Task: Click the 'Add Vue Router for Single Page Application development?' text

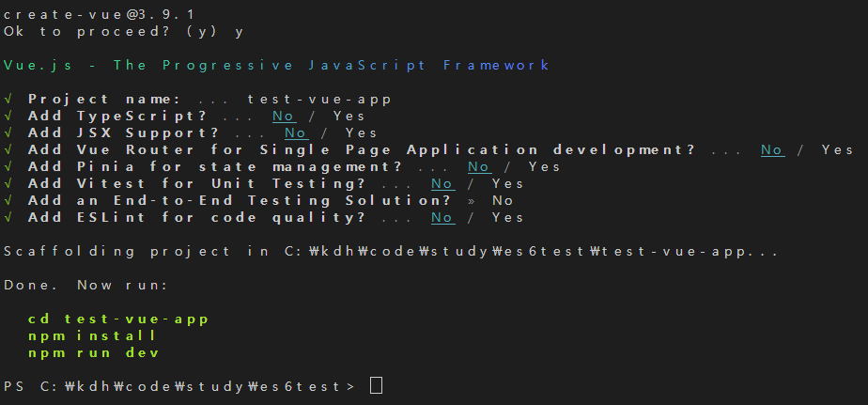Action: 362,150
